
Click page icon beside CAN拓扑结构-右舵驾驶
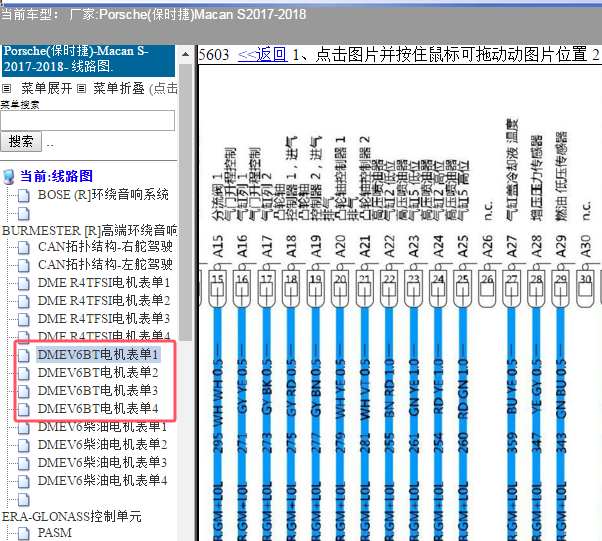click(24, 247)
